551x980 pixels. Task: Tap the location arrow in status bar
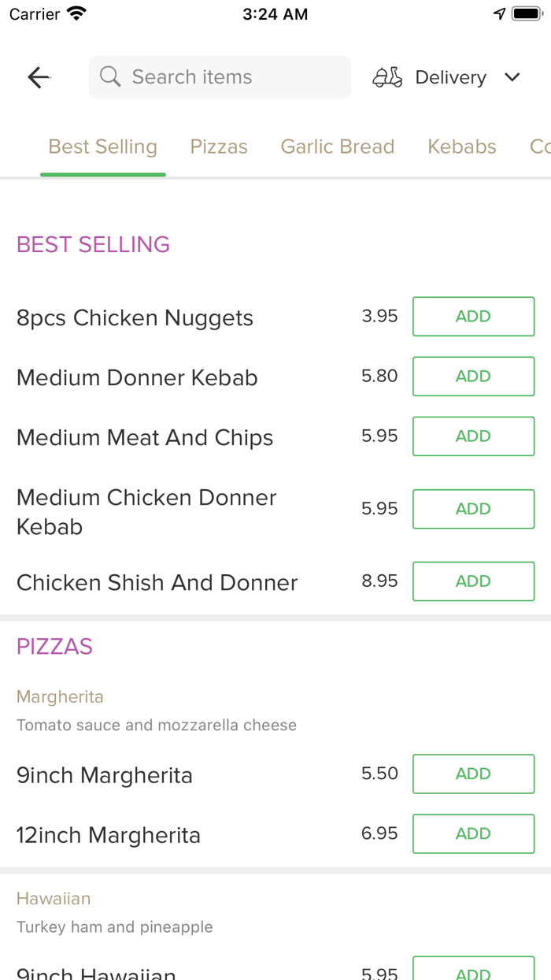click(499, 12)
